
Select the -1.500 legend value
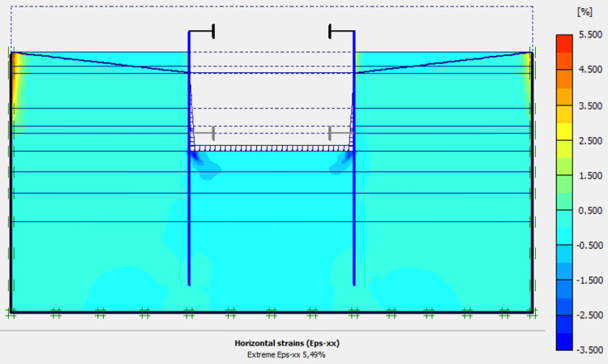tap(589, 280)
